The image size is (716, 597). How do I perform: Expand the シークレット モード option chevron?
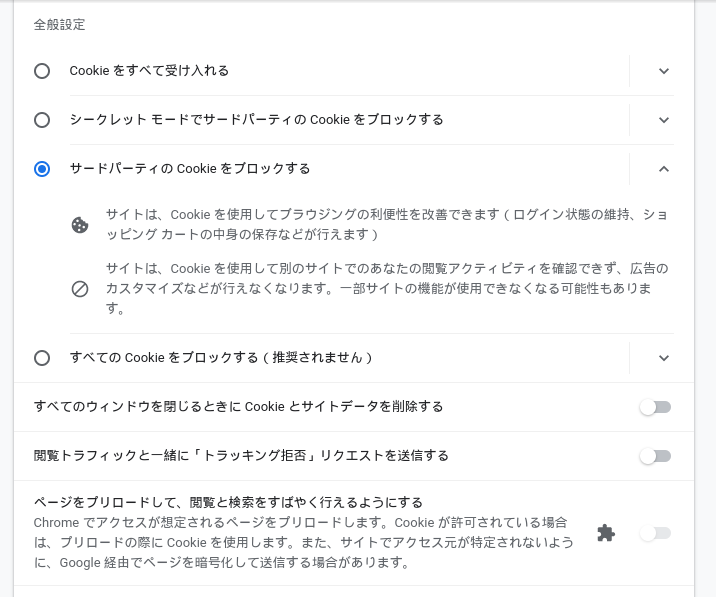(x=664, y=120)
